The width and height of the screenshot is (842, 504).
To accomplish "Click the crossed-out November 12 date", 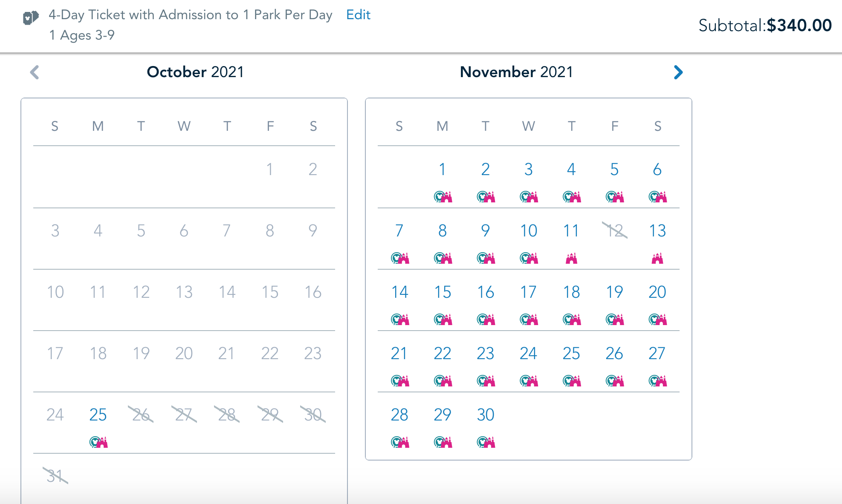I will pos(615,230).
